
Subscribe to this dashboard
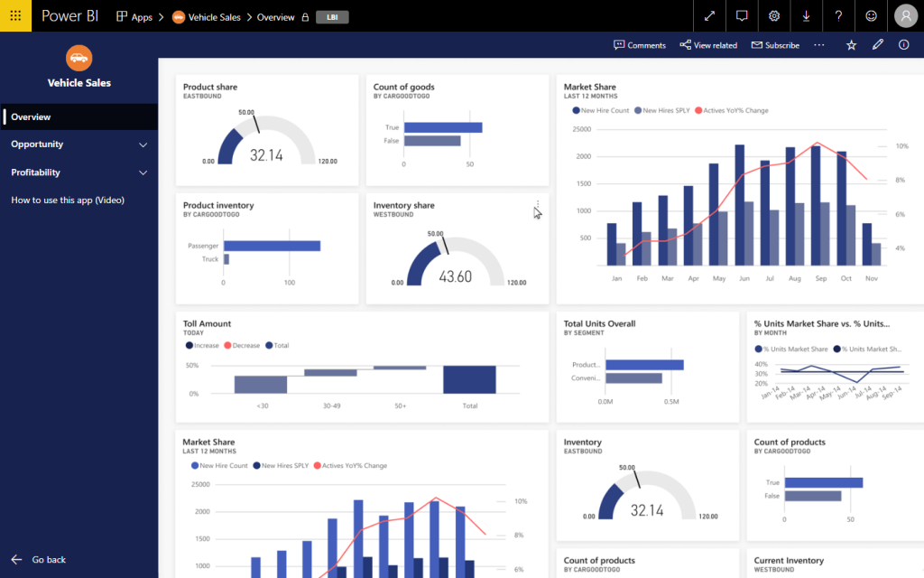[775, 45]
